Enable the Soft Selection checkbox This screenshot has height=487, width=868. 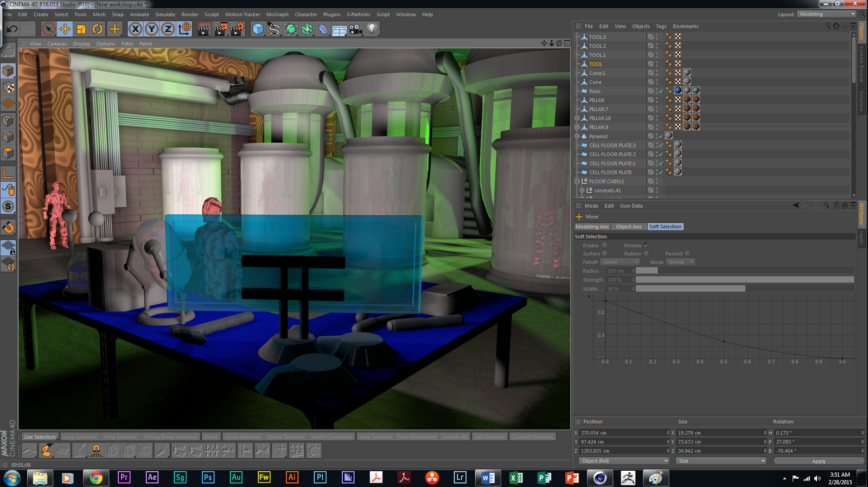pyautogui.click(x=605, y=246)
